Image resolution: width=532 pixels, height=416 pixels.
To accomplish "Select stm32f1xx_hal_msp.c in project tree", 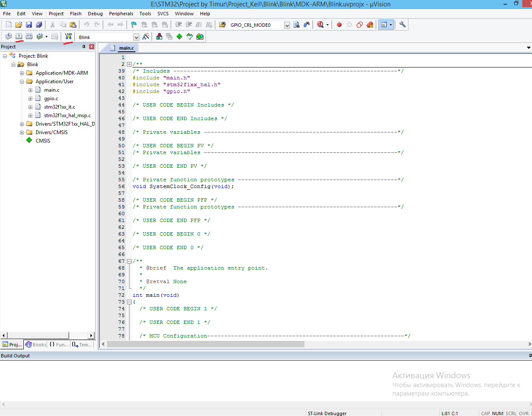I will click(68, 115).
